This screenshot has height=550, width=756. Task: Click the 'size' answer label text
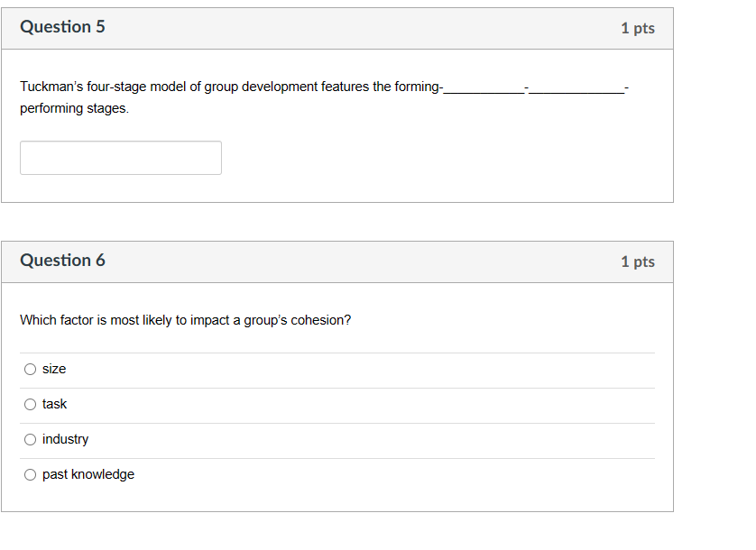click(54, 369)
